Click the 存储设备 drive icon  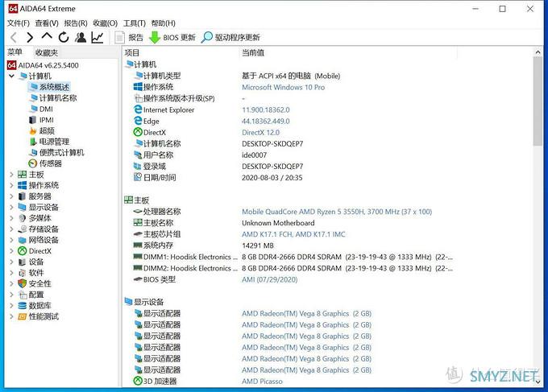22,229
